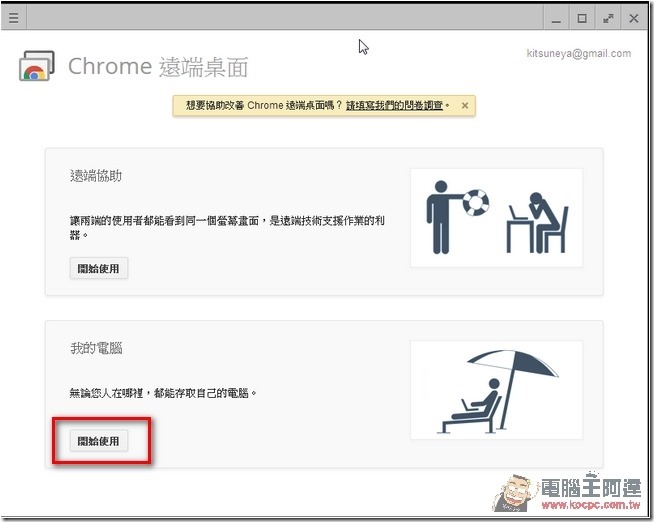Open the hamburger menu in the title bar
This screenshot has width=654, height=522.
13,18
